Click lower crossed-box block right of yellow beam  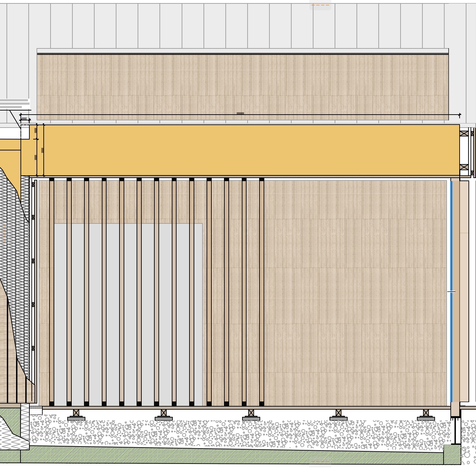point(464,167)
